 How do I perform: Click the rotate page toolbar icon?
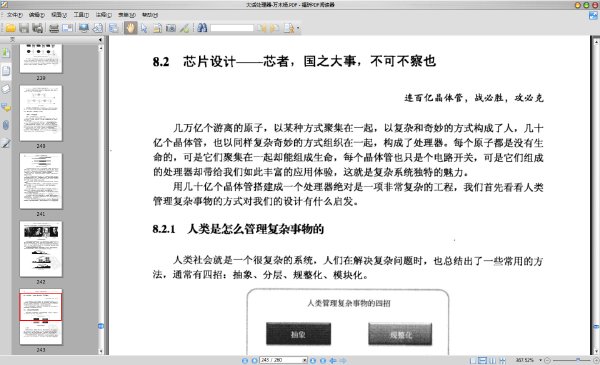coord(98,28)
